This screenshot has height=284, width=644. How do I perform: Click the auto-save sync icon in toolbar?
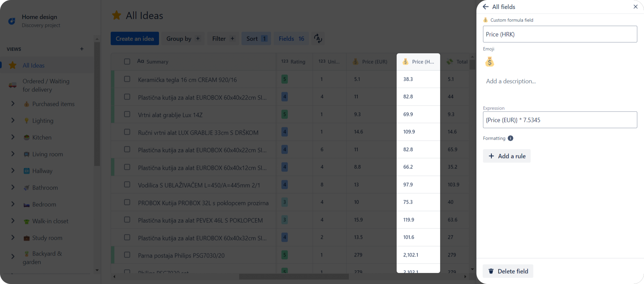[318, 39]
